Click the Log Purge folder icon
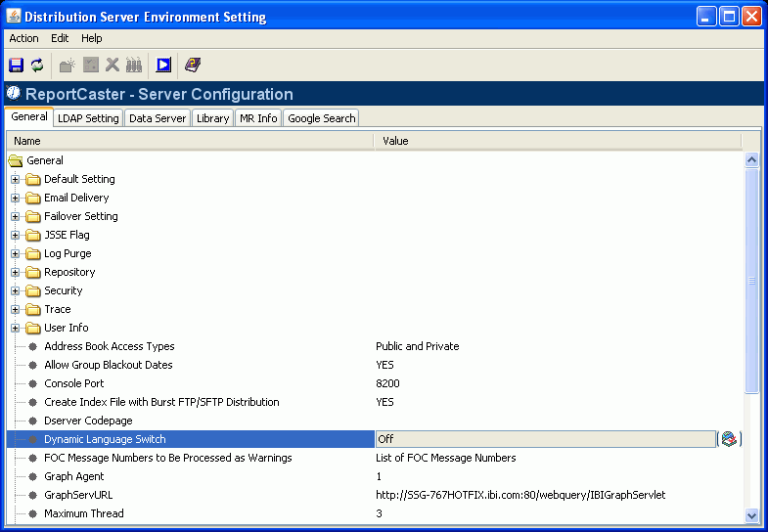The image size is (768, 532). coord(33,253)
